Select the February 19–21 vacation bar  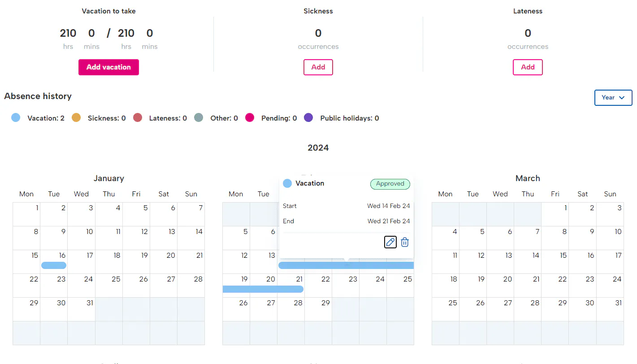263,289
